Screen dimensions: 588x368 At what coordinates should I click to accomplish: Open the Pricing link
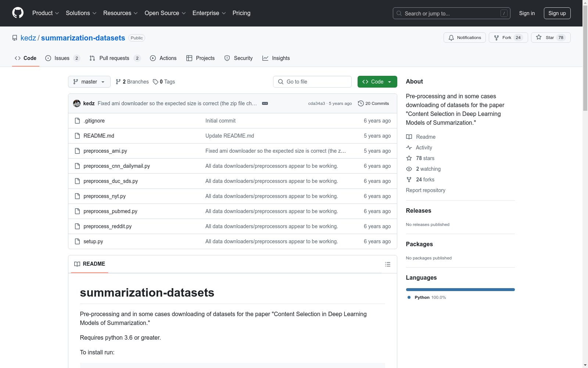click(241, 13)
